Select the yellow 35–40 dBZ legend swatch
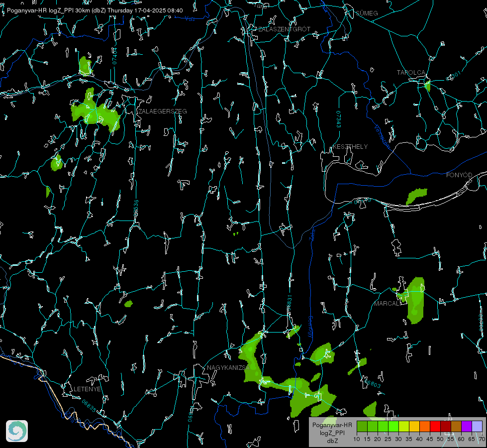 (x=414, y=426)
